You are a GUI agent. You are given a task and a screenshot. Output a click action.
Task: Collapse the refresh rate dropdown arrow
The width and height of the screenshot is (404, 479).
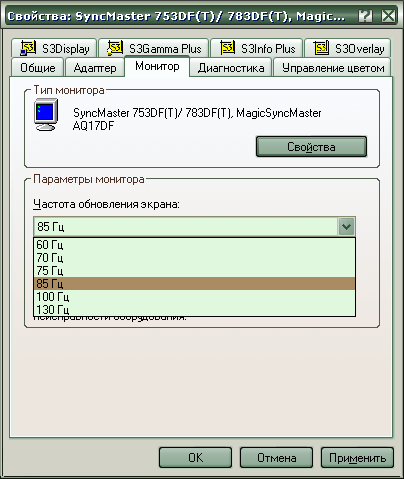pyautogui.click(x=346, y=227)
